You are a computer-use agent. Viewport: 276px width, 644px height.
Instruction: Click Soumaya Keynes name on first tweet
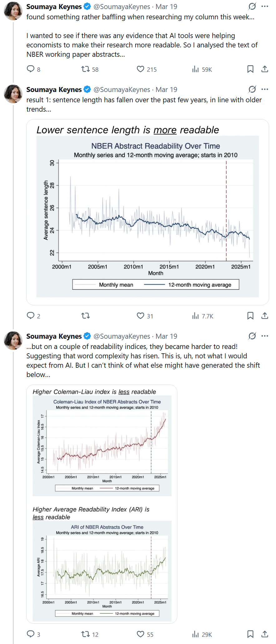(54, 7)
